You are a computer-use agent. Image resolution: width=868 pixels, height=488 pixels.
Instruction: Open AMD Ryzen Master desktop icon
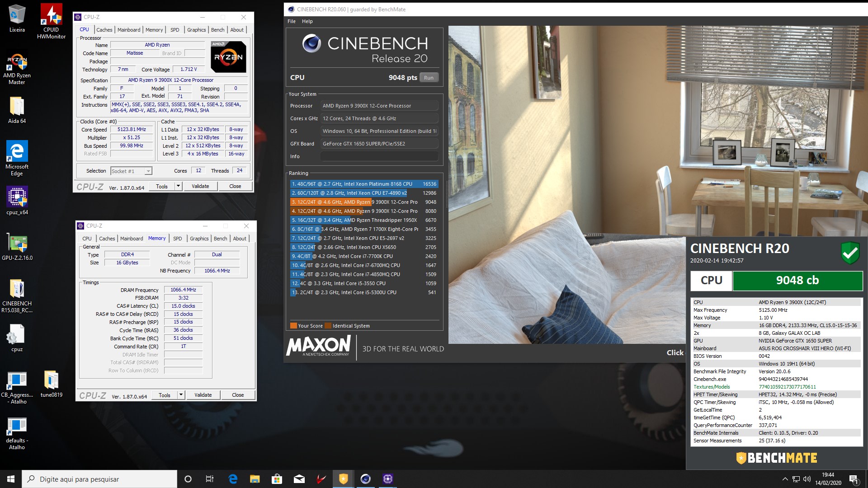[x=17, y=69]
